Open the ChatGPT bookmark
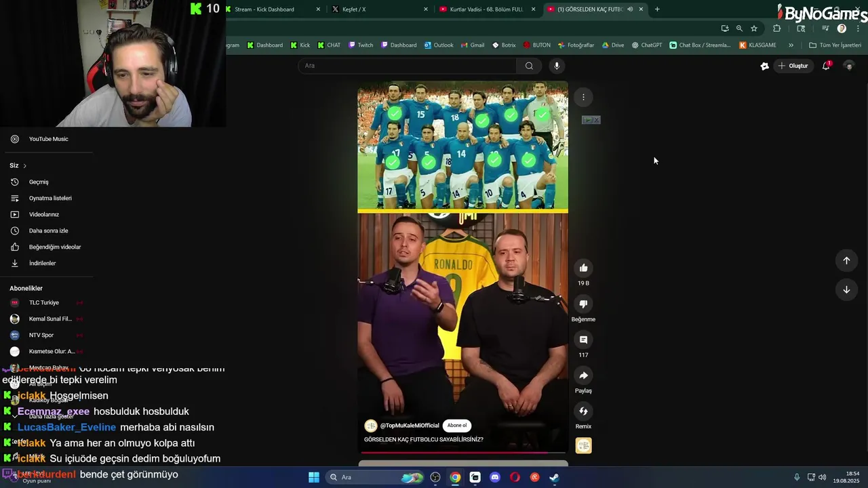This screenshot has height=488, width=868. pos(647,45)
